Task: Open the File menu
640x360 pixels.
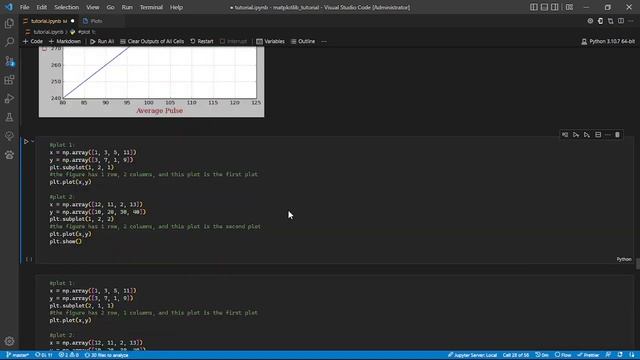Action: pyautogui.click(x=24, y=7)
